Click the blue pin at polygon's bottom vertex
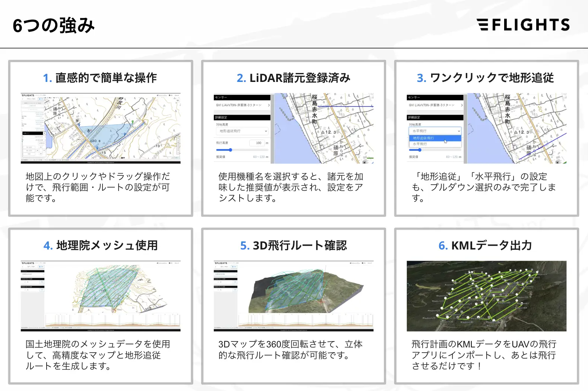Screen dimensions: 588x391 point(98,148)
